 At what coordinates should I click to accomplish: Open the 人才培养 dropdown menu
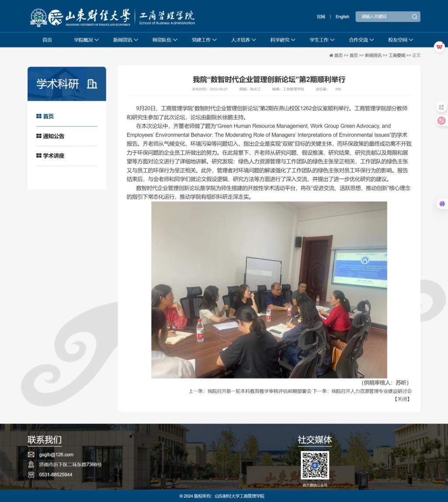click(243, 40)
